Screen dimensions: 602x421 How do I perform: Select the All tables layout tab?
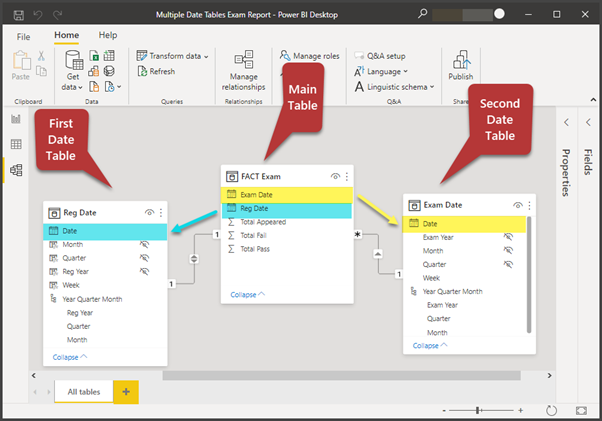[84, 392]
